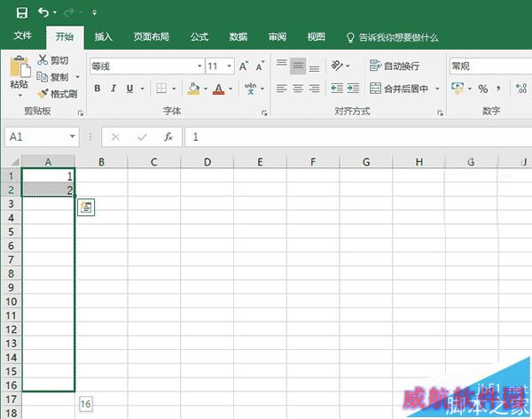The image size is (532, 419).
Task: Switch to the 审阅 ribbon tab
Action: 278,36
